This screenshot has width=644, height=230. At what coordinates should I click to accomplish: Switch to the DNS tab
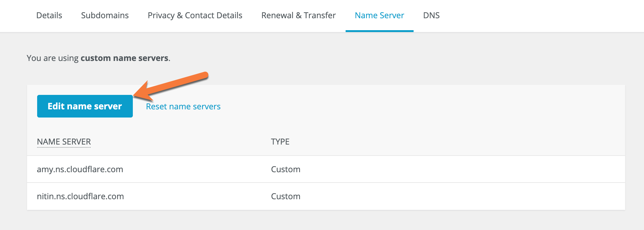click(431, 15)
